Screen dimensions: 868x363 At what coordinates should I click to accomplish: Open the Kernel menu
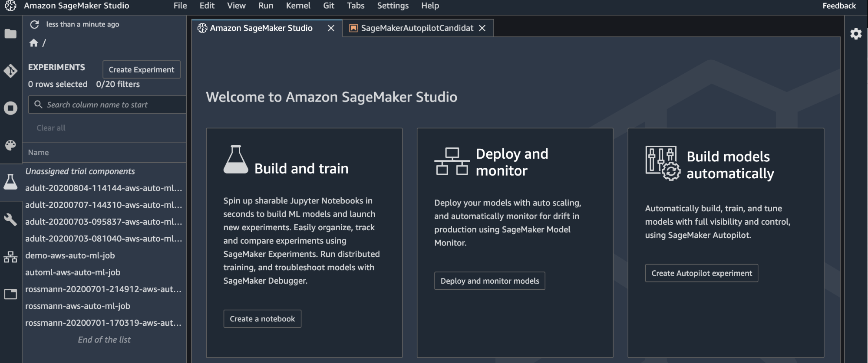(x=298, y=6)
